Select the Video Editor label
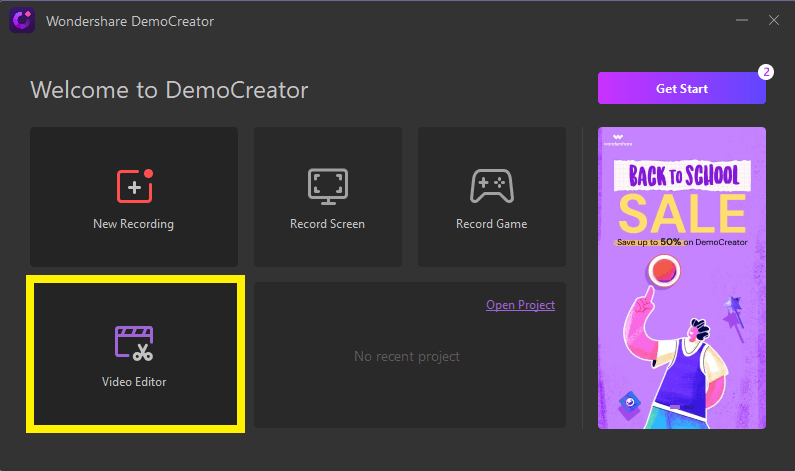The image size is (795, 471). click(x=134, y=382)
